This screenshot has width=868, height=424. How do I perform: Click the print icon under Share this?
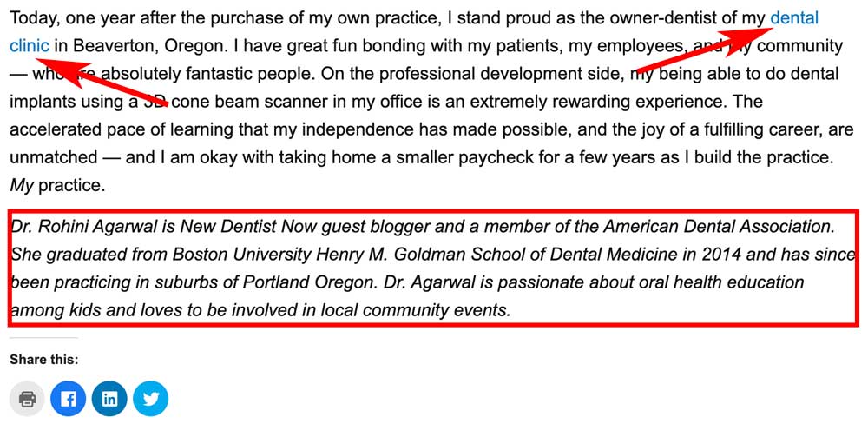click(x=27, y=399)
